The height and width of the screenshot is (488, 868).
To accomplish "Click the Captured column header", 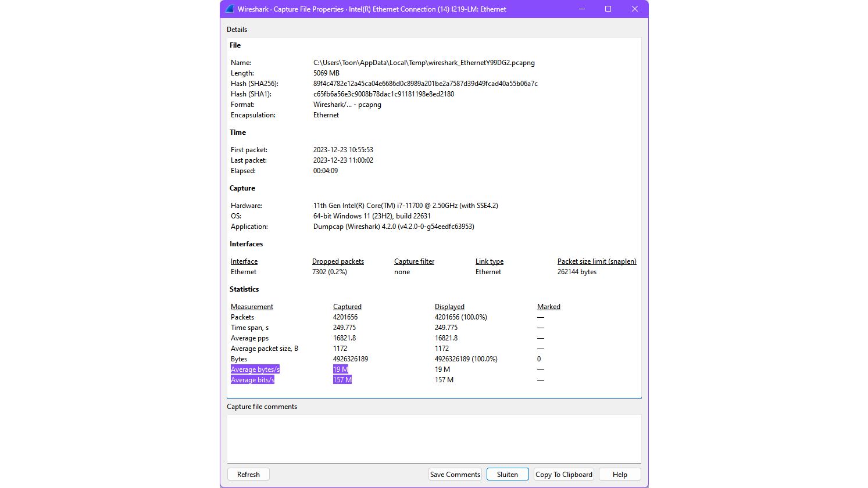I will (347, 307).
